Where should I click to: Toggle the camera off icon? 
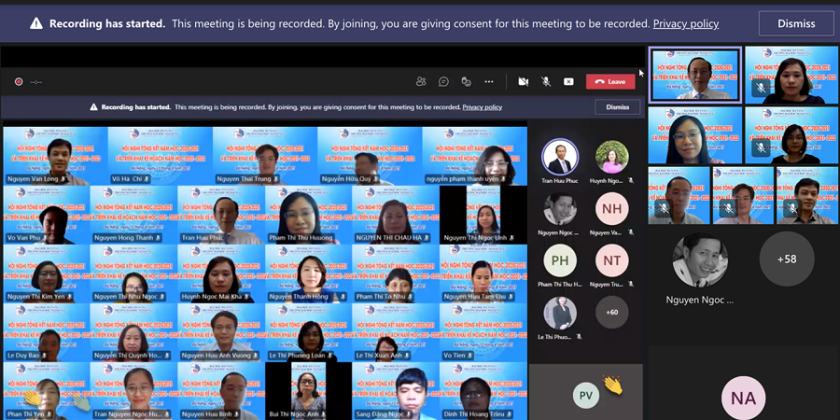click(523, 81)
